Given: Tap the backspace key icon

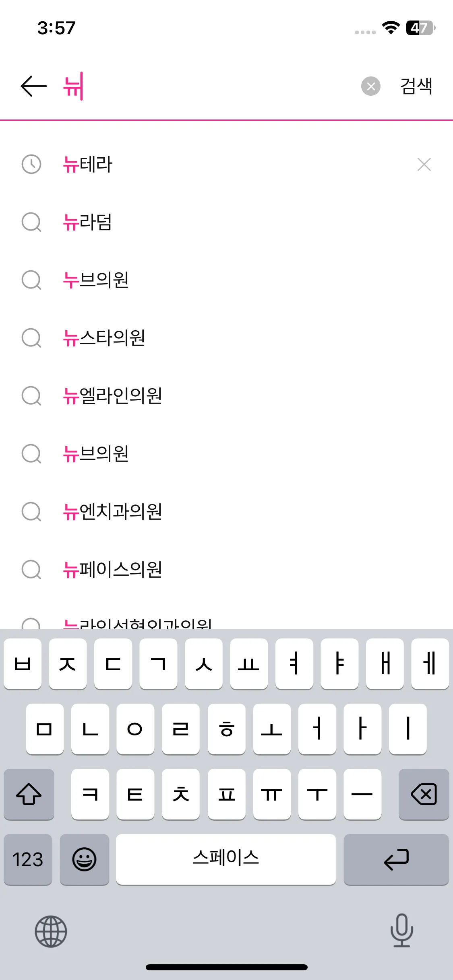Looking at the screenshot, I should pos(424,794).
